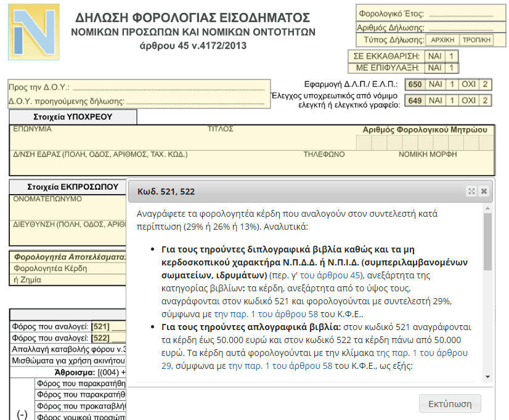Click the ΕΠΩΝΥΜΙΑ field
This screenshot has width=509, height=420.
coord(107,137)
